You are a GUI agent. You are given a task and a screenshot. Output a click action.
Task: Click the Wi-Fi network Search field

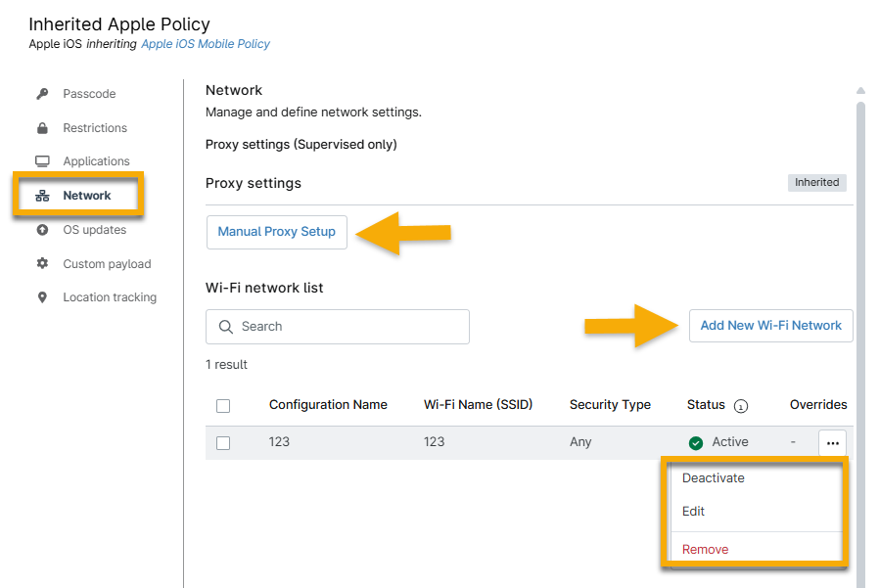(338, 327)
